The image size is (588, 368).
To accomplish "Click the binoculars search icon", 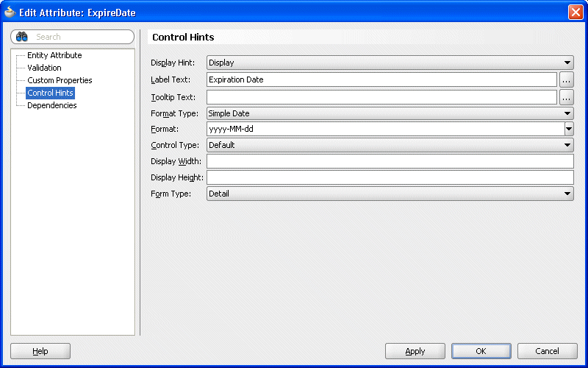I will (x=22, y=37).
